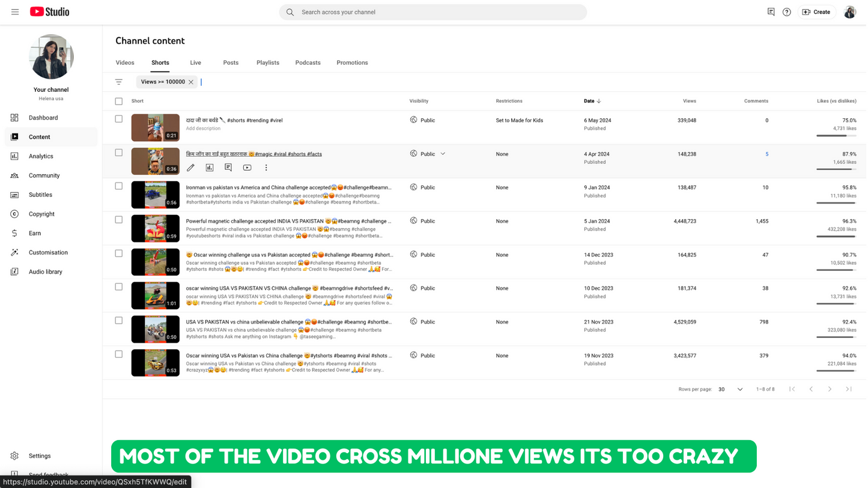Click the View on YouTube icon

pos(247,168)
